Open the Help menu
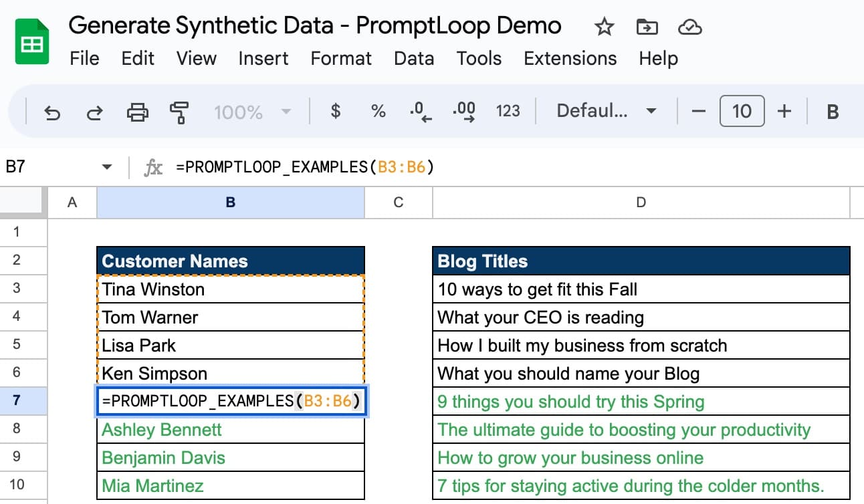 pos(658,58)
